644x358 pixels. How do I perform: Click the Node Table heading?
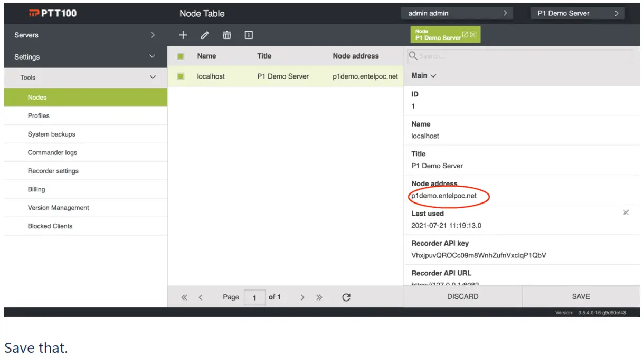[x=202, y=14]
